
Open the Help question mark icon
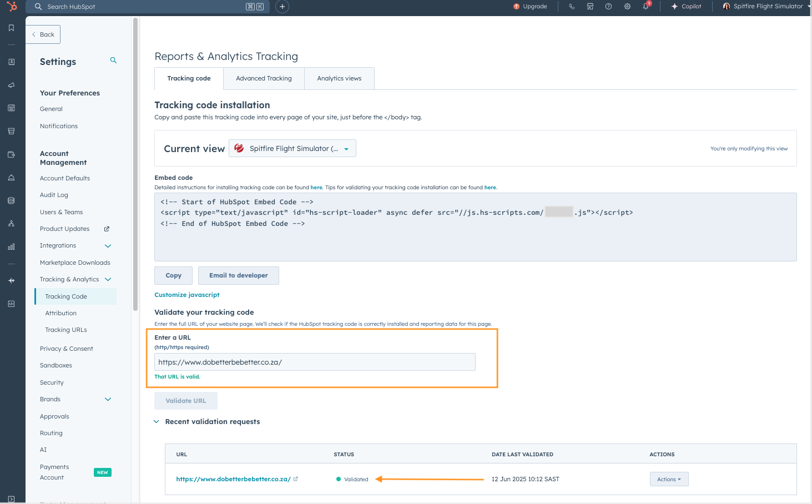(608, 7)
